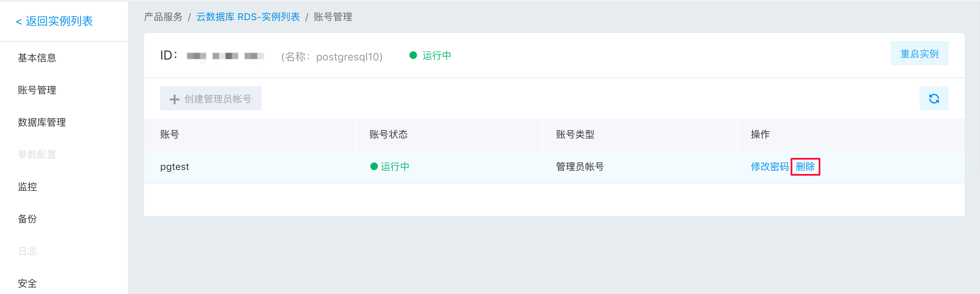Click the green status dot in instance header
This screenshot has width=980, height=294.
coord(413,55)
